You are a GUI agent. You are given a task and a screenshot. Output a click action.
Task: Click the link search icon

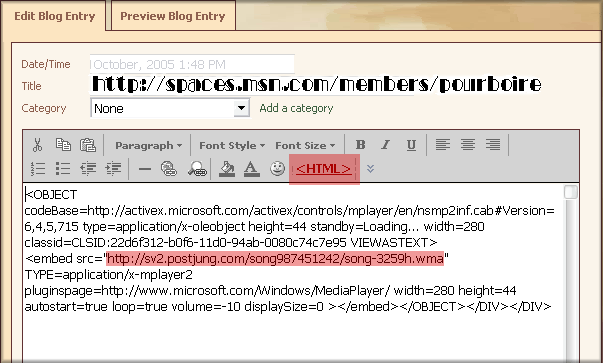click(197, 168)
